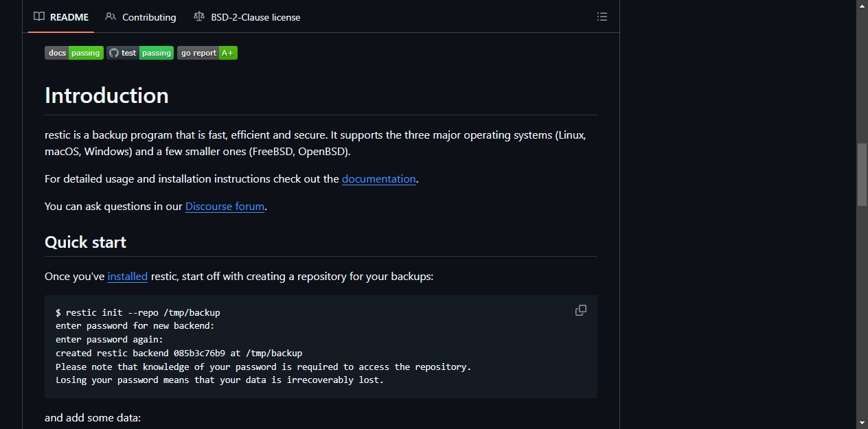The width and height of the screenshot is (868, 429).
Task: Click the page scrollbar thumb
Action: [862, 174]
